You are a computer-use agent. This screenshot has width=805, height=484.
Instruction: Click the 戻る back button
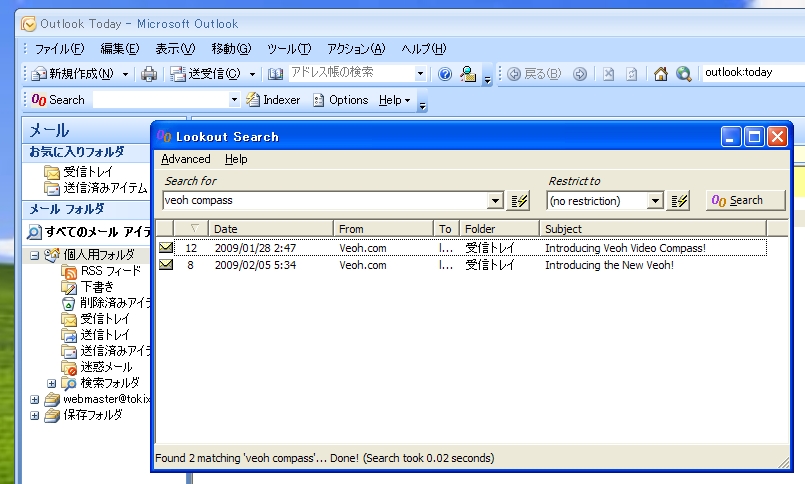tap(534, 74)
